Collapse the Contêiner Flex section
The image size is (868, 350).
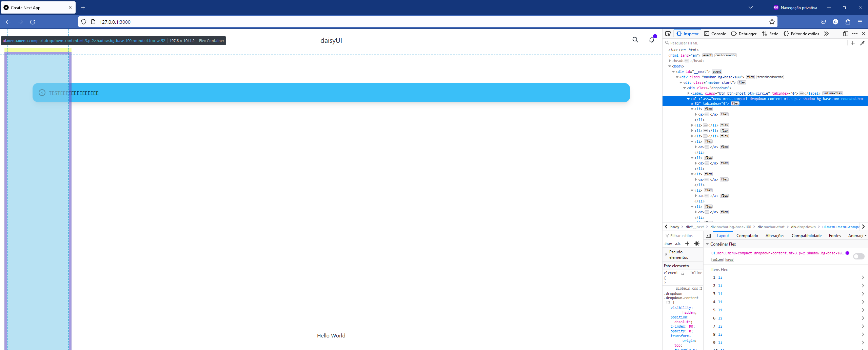point(708,244)
